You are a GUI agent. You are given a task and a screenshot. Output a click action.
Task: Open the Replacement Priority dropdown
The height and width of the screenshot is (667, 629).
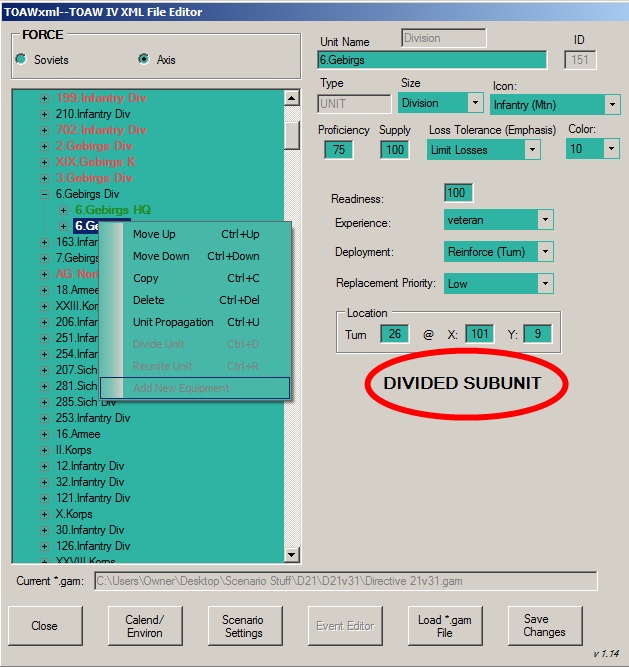(498, 284)
